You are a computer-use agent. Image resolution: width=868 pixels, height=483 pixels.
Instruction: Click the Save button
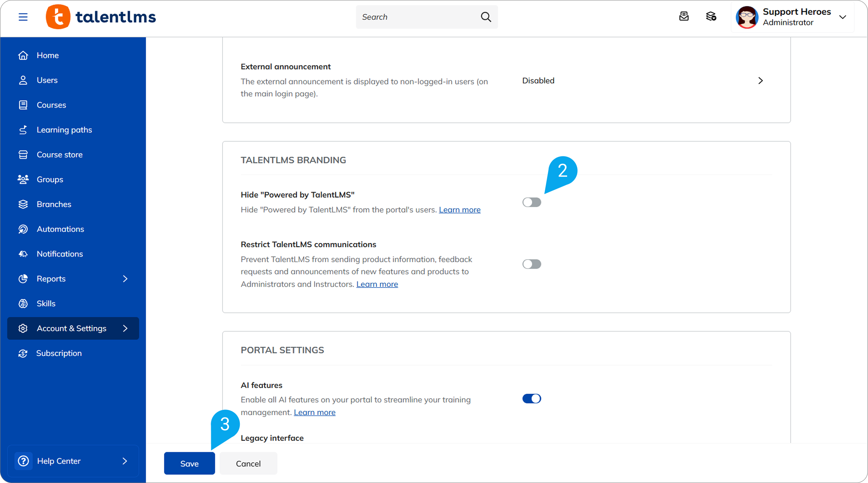pyautogui.click(x=189, y=463)
